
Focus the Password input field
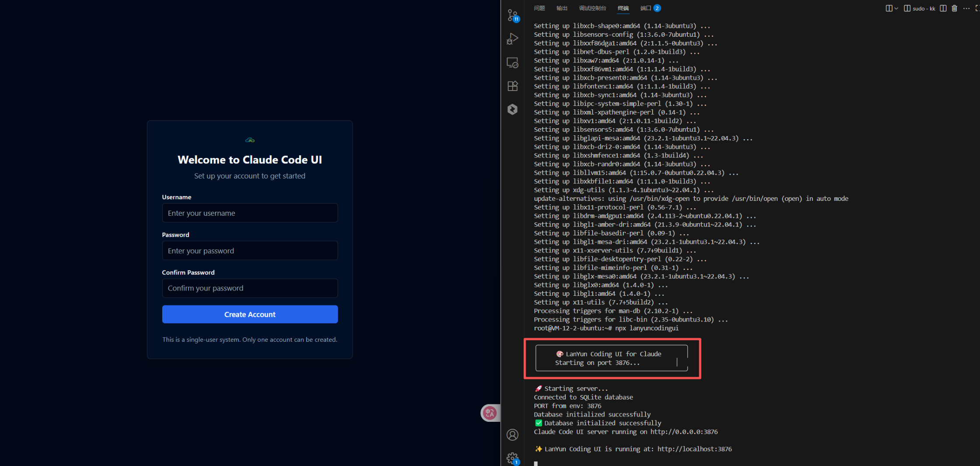click(250, 251)
